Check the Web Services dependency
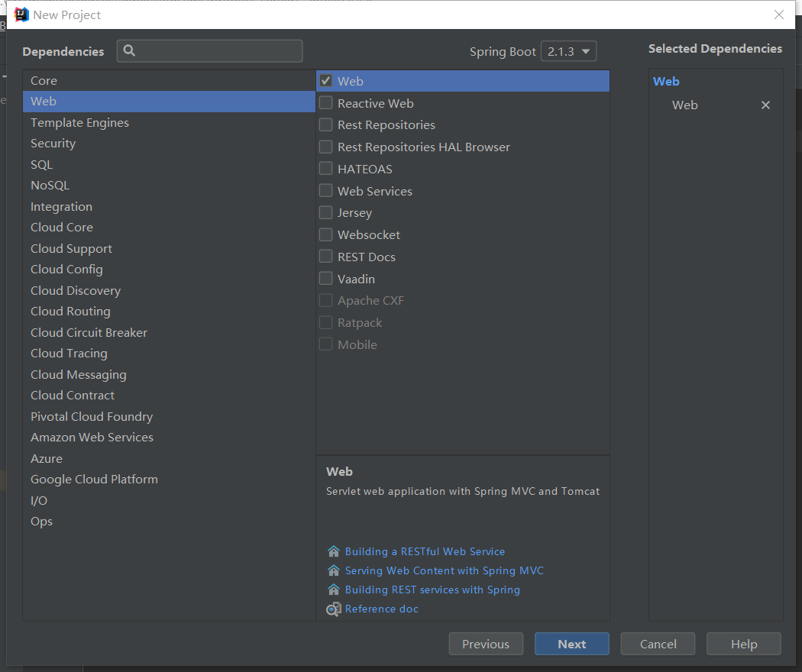This screenshot has height=672, width=802. pyautogui.click(x=326, y=191)
